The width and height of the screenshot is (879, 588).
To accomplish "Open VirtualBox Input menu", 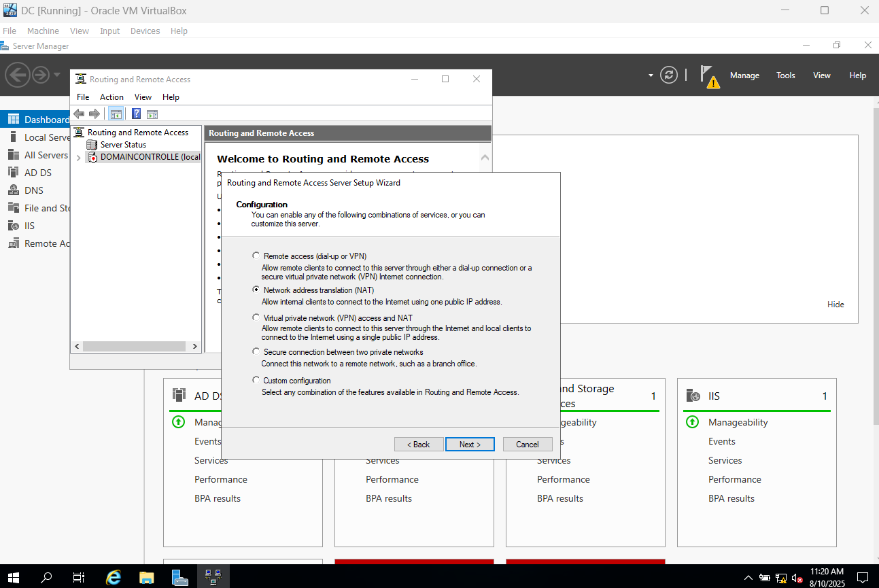I will [109, 31].
